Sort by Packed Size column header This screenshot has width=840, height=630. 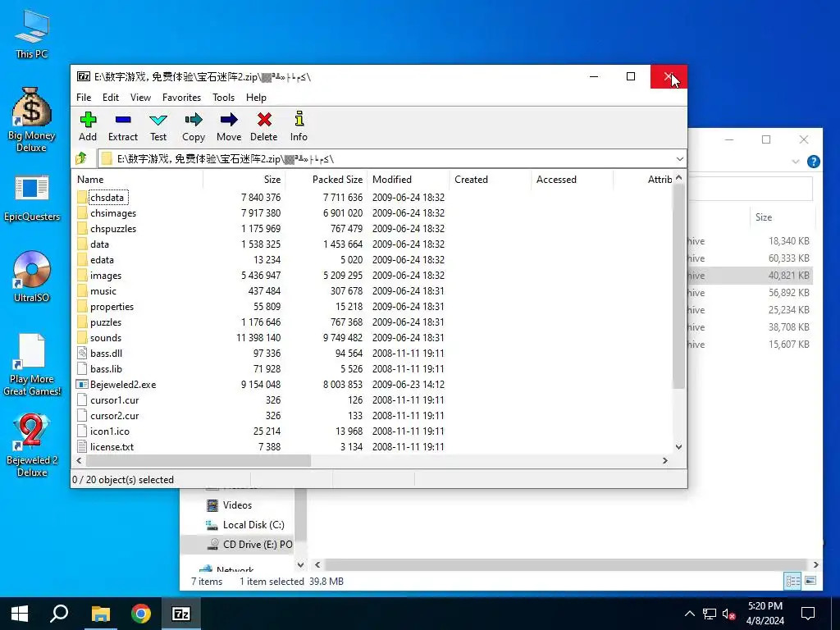(326, 180)
